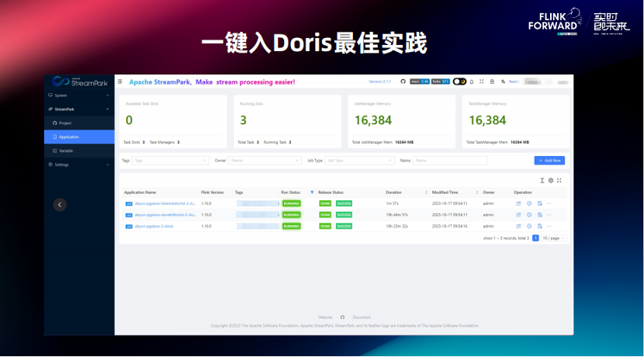Viewport: 644px width, 357px height.
Task: Toggle dark mode switch
Action: click(459, 81)
